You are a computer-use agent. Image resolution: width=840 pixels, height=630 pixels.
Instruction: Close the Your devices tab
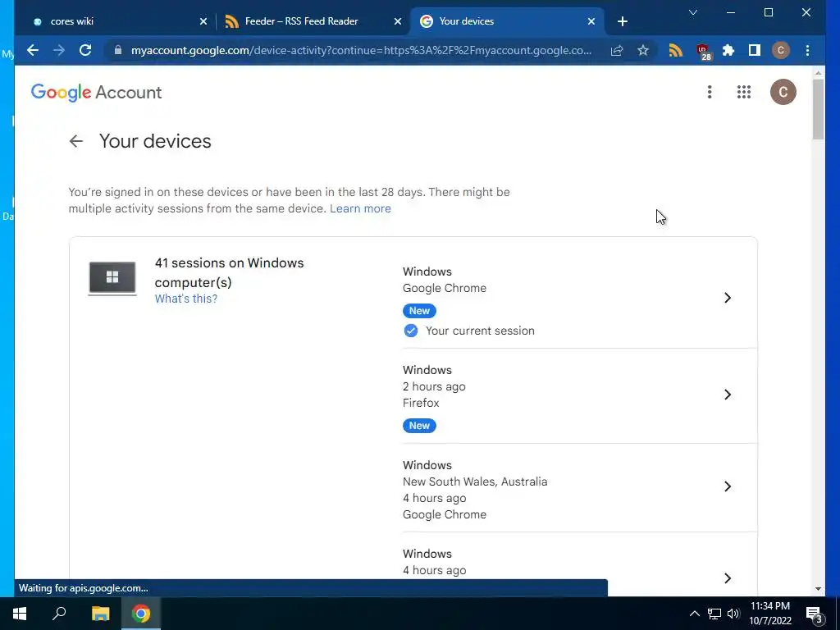(x=591, y=21)
